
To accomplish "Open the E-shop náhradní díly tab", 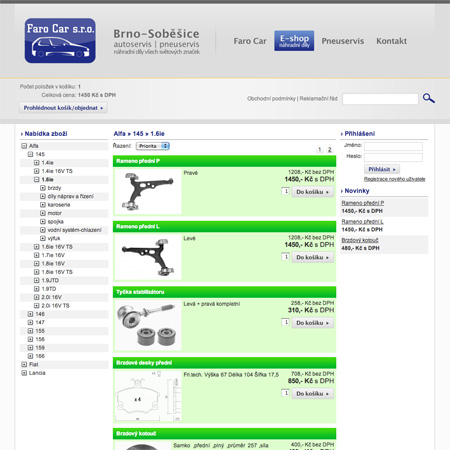I will (x=294, y=41).
